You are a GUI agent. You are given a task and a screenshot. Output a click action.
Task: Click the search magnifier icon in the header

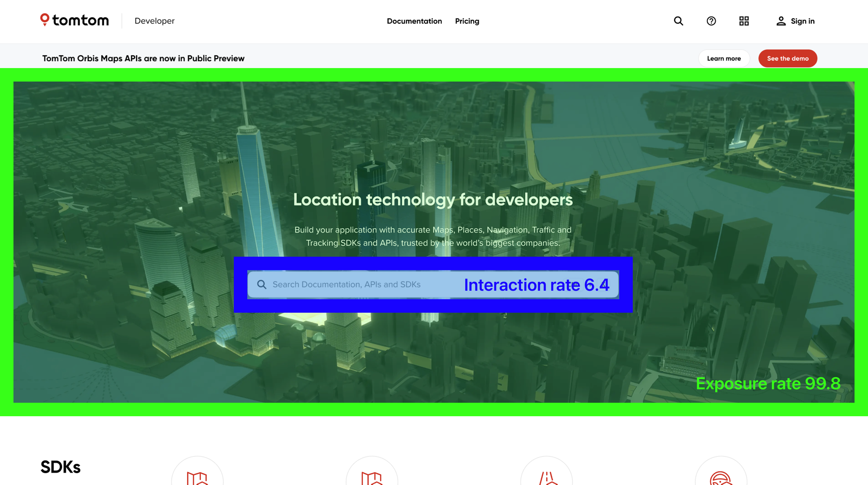point(678,21)
